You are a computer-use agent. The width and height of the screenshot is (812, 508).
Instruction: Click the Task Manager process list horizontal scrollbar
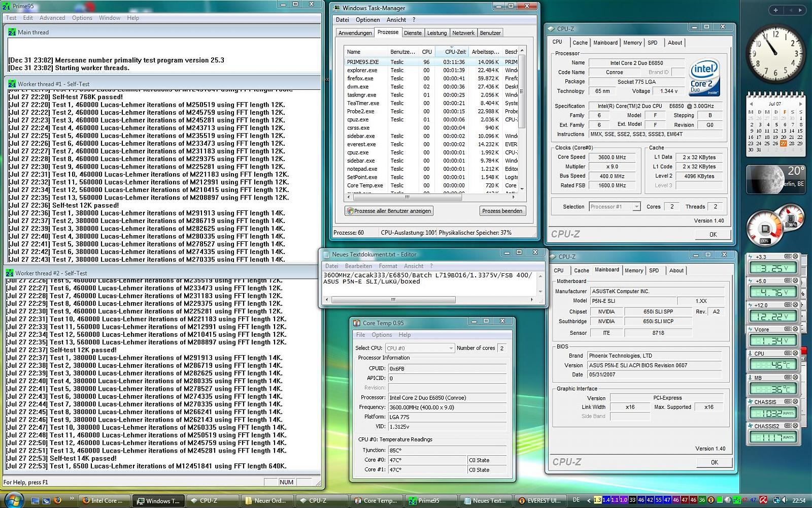[x=431, y=197]
